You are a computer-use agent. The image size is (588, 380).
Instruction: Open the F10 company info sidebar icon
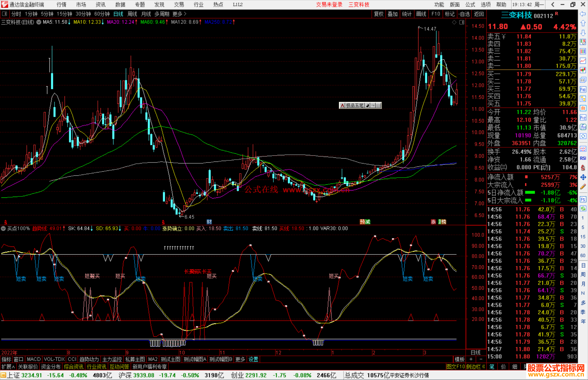click(583, 90)
